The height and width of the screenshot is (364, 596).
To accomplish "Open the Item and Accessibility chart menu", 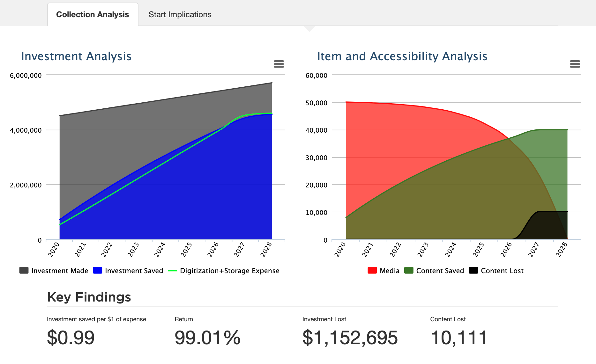I will tap(575, 64).
